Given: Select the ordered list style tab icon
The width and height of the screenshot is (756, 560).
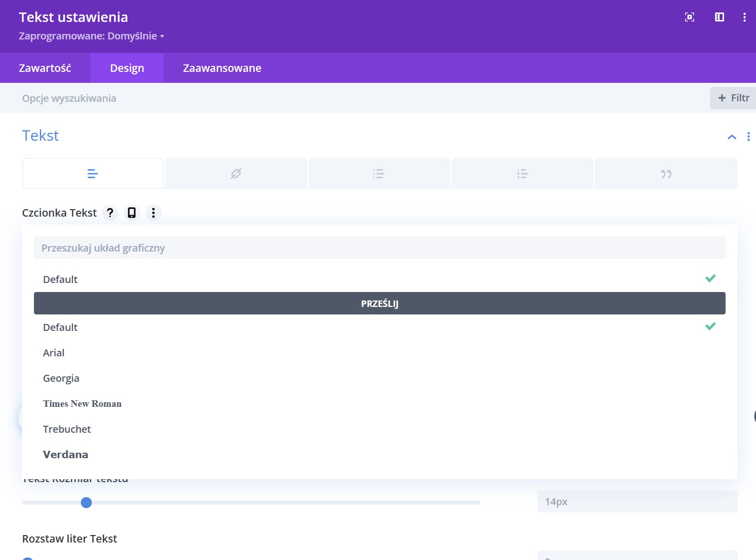Looking at the screenshot, I should tap(522, 174).
